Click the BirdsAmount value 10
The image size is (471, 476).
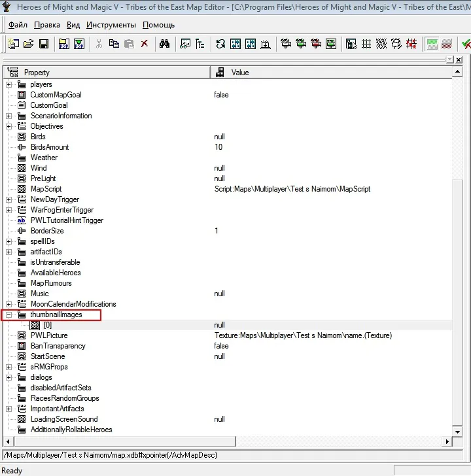click(x=218, y=147)
